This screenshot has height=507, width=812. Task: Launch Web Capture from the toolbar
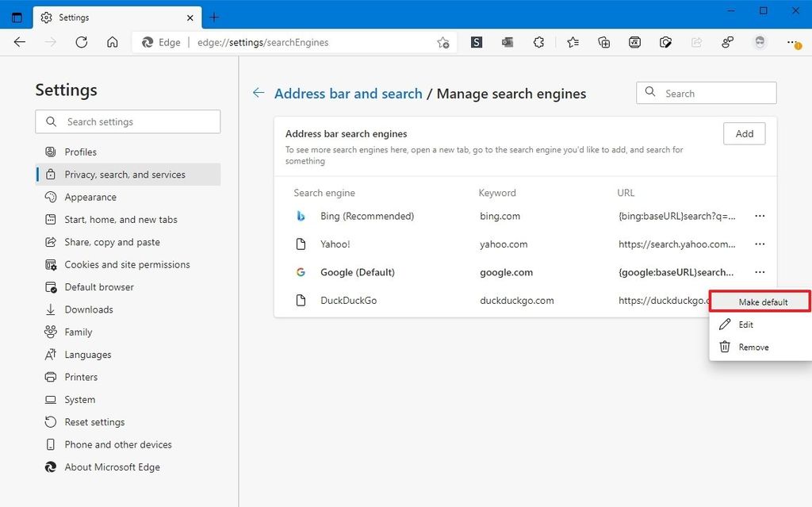[666, 42]
